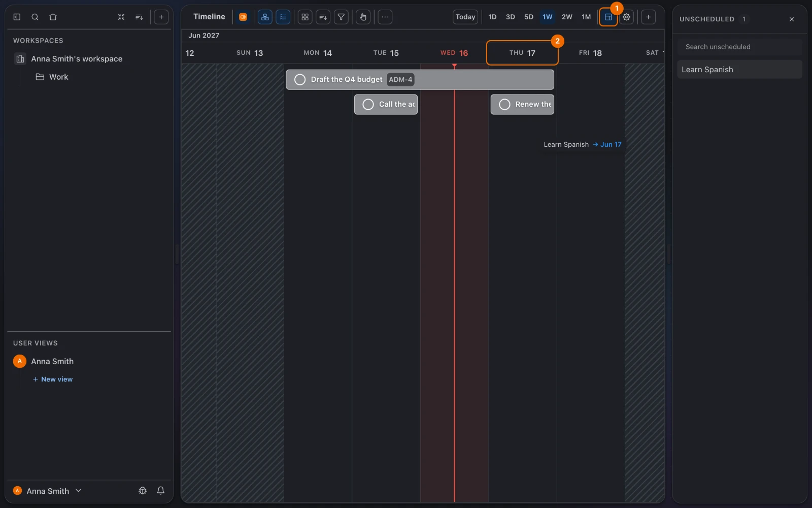This screenshot has width=812, height=508.
Task: Mark Draft the Q4 budget task complete
Action: [300, 80]
